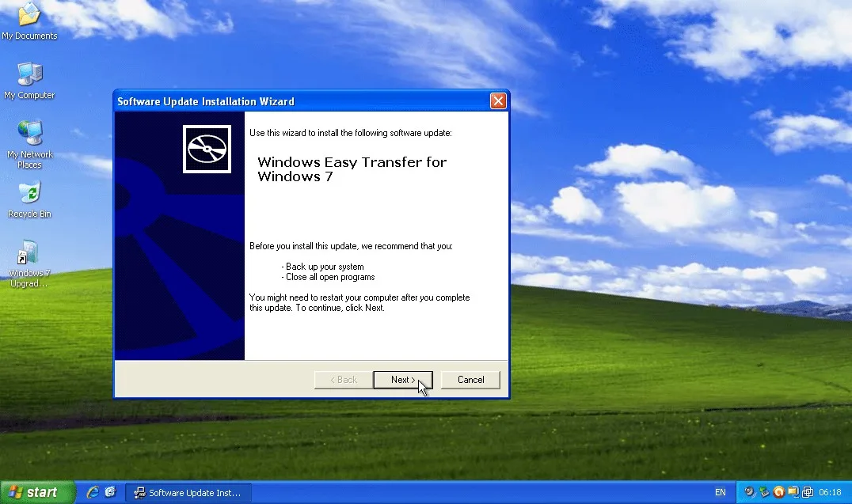Select the My Computer desktop icon
The image size is (852, 504).
[x=29, y=81]
